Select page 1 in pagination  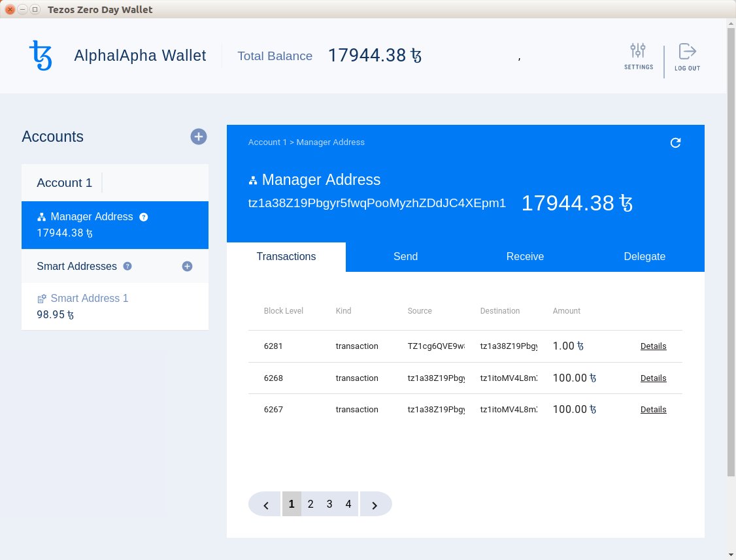[292, 504]
